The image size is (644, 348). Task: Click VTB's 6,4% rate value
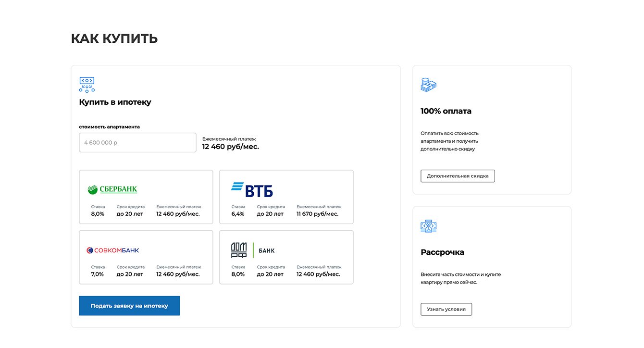coord(238,214)
